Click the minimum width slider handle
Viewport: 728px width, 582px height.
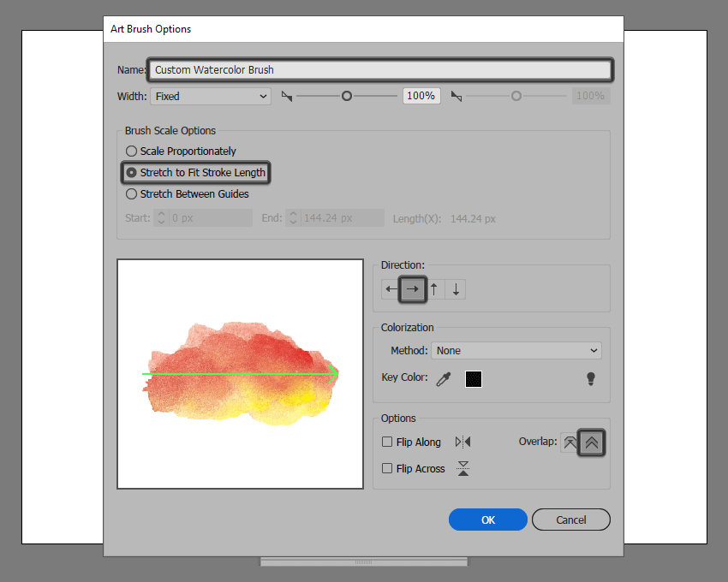[346, 96]
